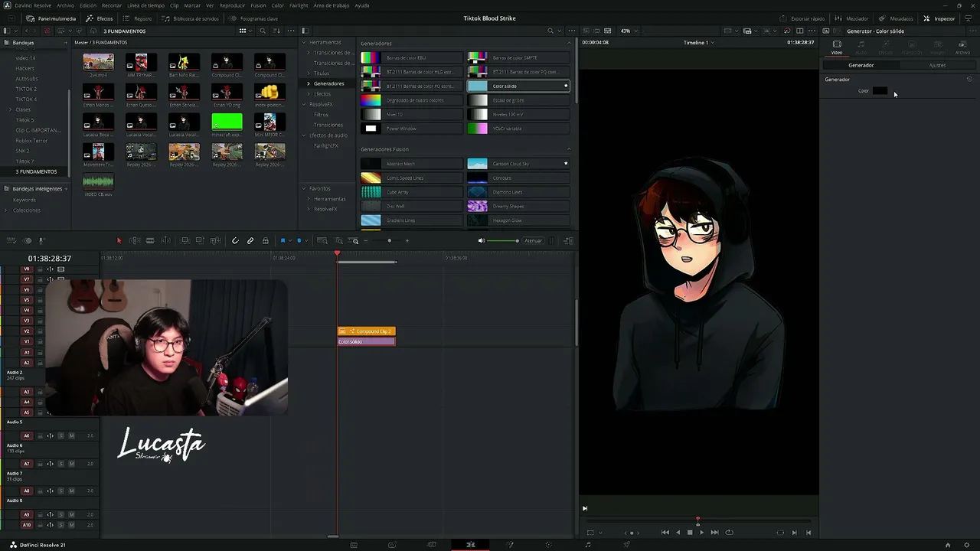Mute the A6 audio track
This screenshot has width=980, height=551.
pos(71,436)
